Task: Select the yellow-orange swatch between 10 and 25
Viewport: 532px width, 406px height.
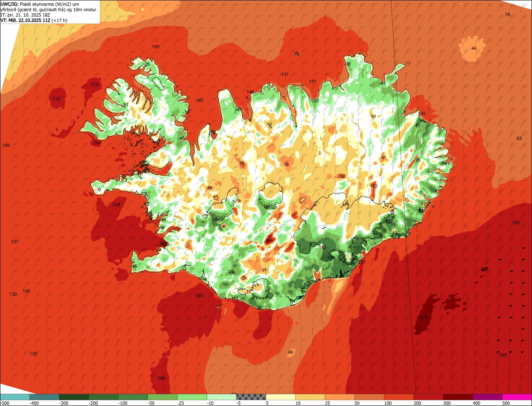Action: click(310, 397)
